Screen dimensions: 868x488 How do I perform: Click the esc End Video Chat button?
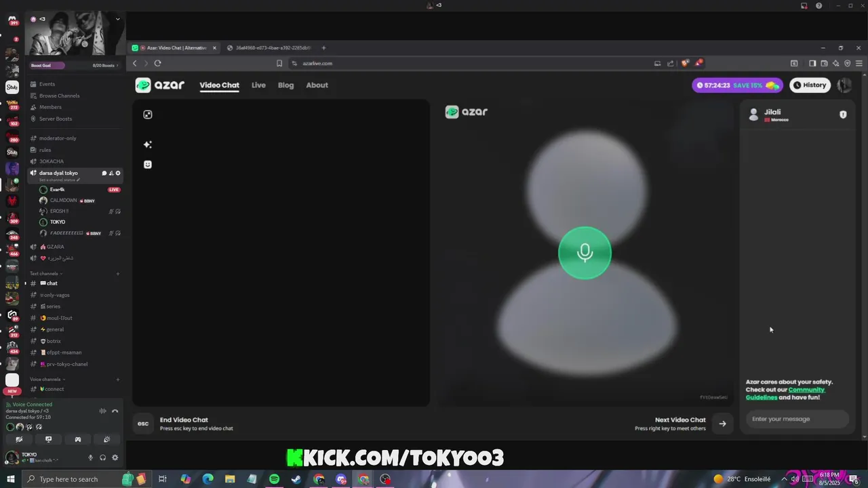click(143, 424)
